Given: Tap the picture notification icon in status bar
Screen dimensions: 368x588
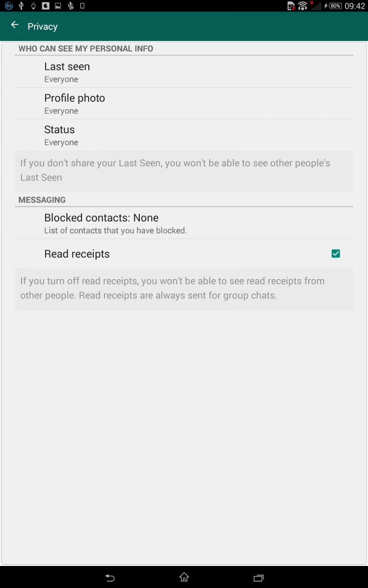Looking at the screenshot, I should (x=58, y=6).
